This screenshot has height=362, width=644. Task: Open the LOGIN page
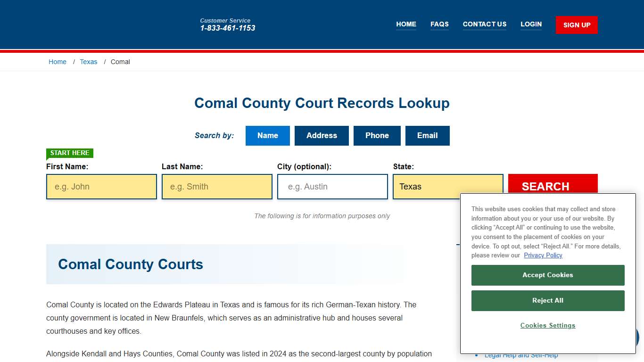531,24
